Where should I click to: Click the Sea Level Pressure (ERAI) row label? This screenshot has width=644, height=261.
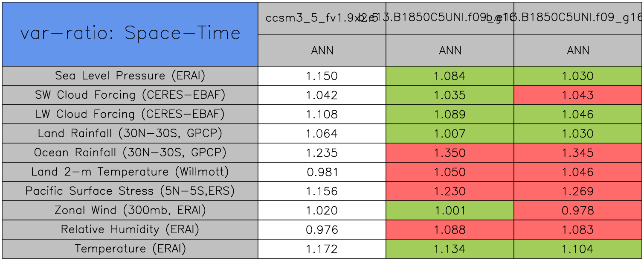pos(130,76)
